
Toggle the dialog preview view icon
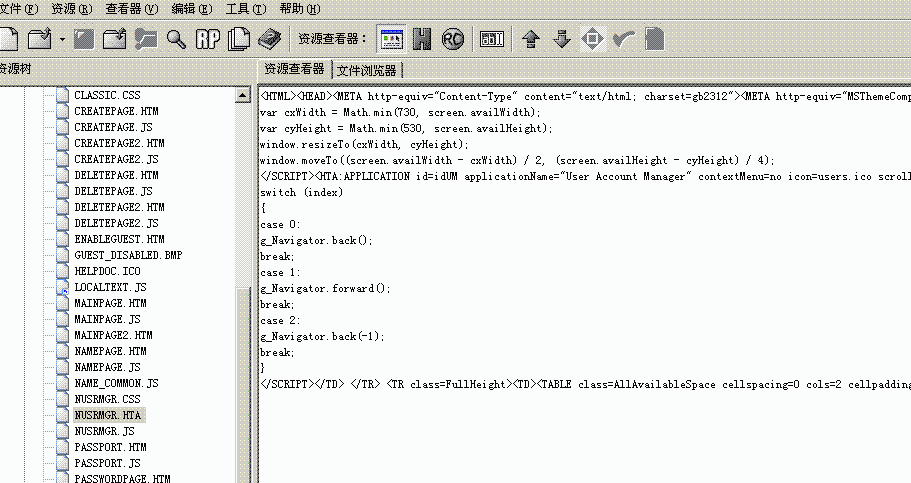(x=392, y=39)
